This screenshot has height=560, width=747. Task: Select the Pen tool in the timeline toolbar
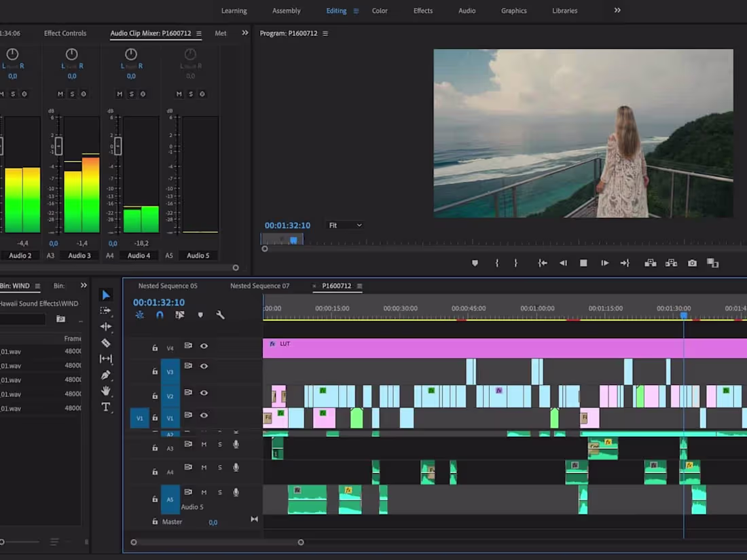[x=106, y=375]
